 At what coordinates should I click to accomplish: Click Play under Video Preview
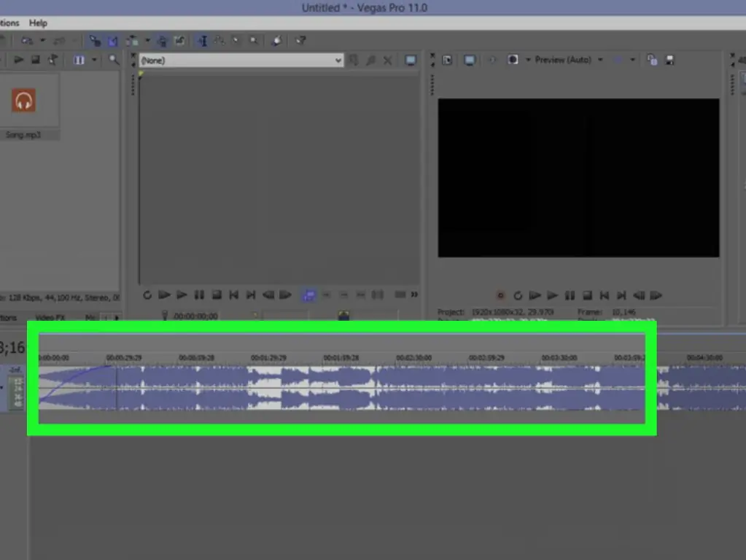click(x=552, y=296)
